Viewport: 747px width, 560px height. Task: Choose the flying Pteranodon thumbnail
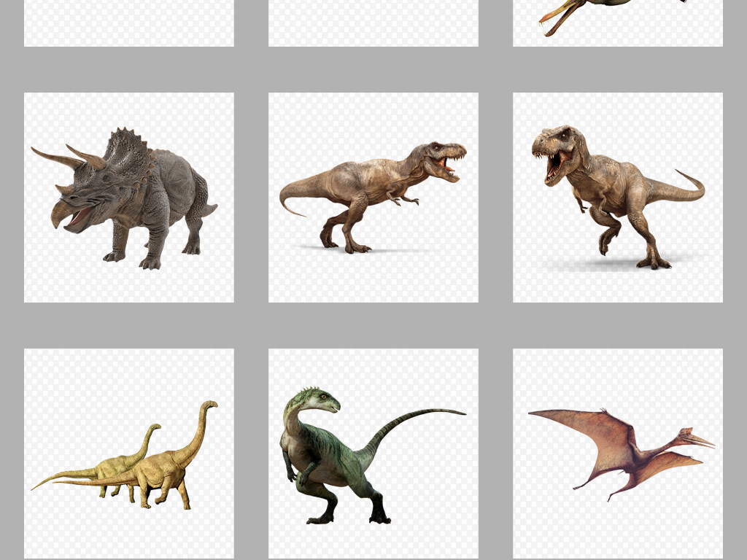pyautogui.click(x=617, y=453)
